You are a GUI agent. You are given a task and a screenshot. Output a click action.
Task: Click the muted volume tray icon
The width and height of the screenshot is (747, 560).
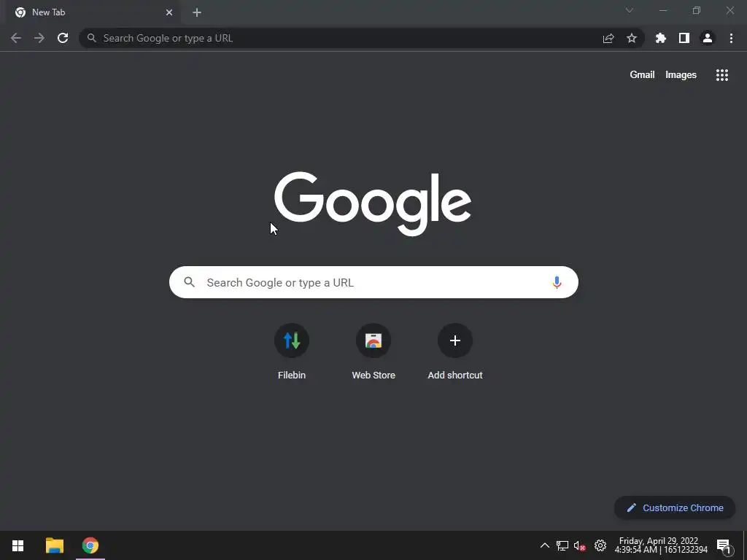580,545
